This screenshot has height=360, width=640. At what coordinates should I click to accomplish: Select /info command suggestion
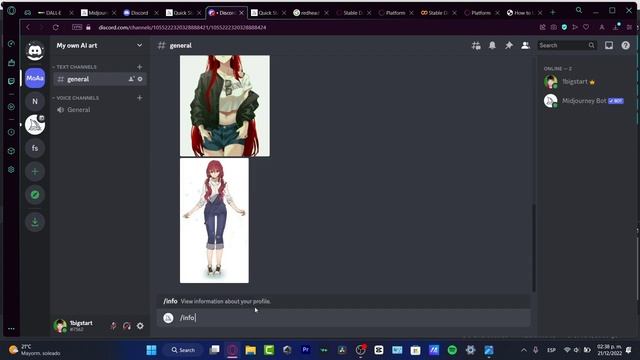(x=344, y=301)
